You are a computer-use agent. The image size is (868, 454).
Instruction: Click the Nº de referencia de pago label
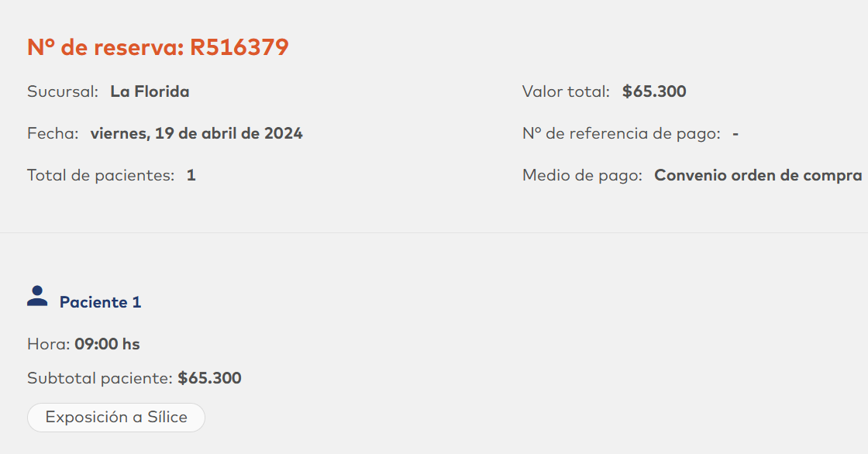pos(622,133)
